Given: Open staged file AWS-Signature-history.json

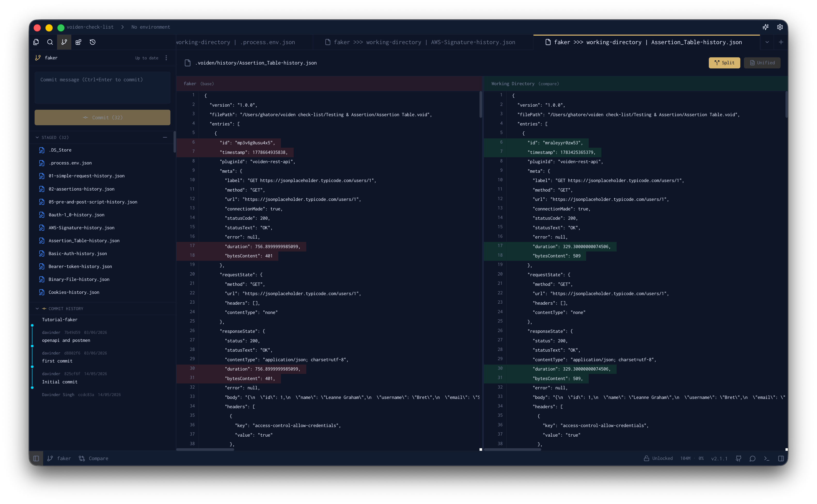Looking at the screenshot, I should pyautogui.click(x=102, y=228).
